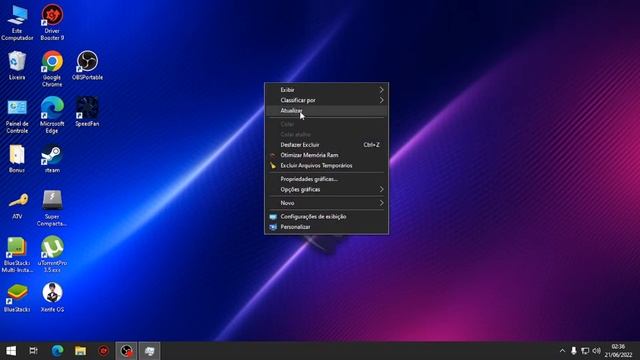Choose Personalizar in context menu
This screenshot has height=360, width=640.
pyautogui.click(x=327, y=227)
